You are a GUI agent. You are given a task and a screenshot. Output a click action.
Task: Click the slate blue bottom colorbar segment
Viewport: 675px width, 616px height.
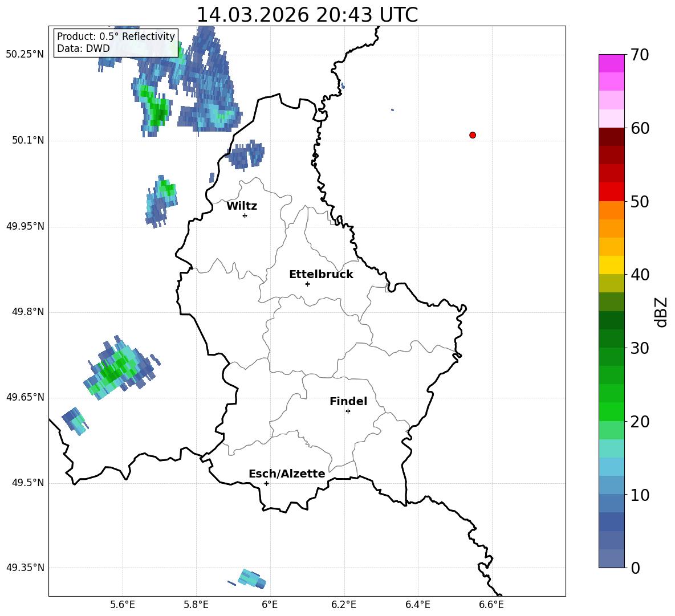pos(611,558)
